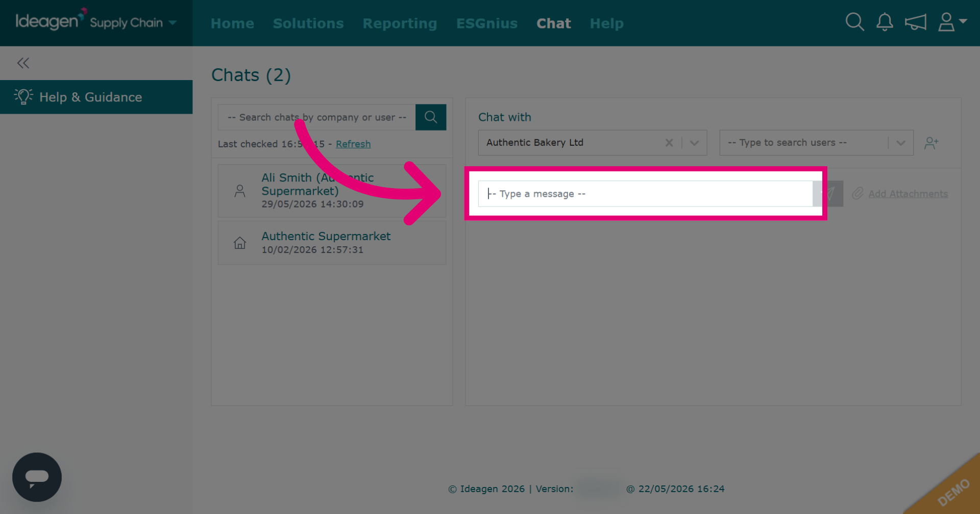Click the Refresh link
Viewport: 980px width, 514px height.
click(353, 144)
